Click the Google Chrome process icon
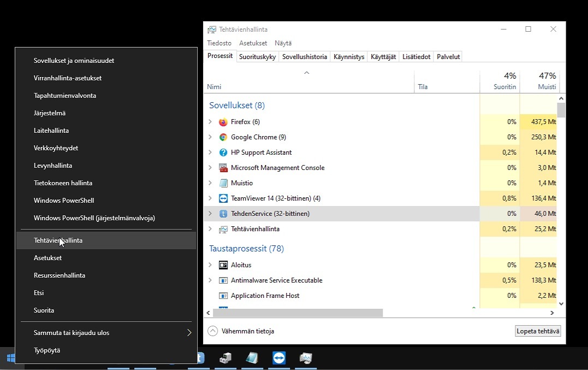This screenshot has height=370, width=588. point(223,137)
